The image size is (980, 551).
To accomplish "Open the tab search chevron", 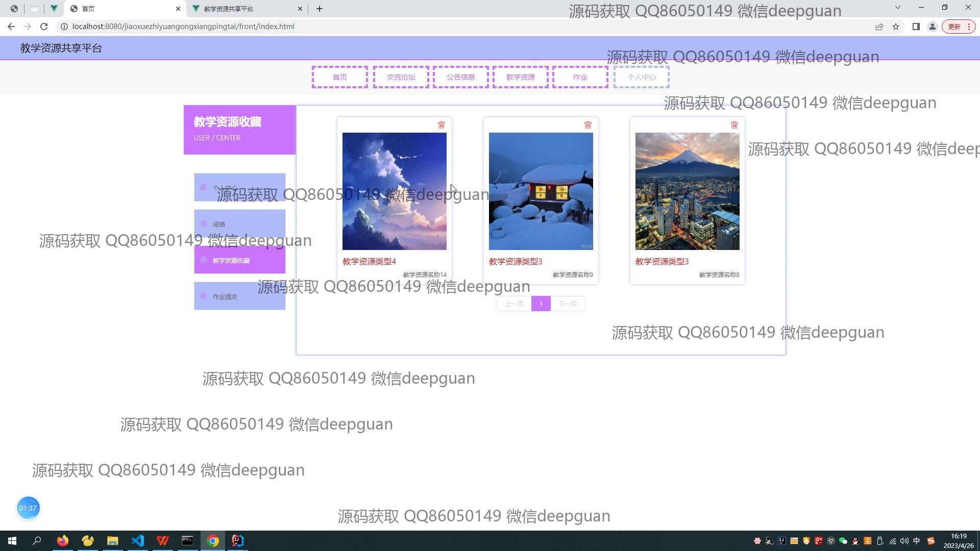I will [x=898, y=8].
